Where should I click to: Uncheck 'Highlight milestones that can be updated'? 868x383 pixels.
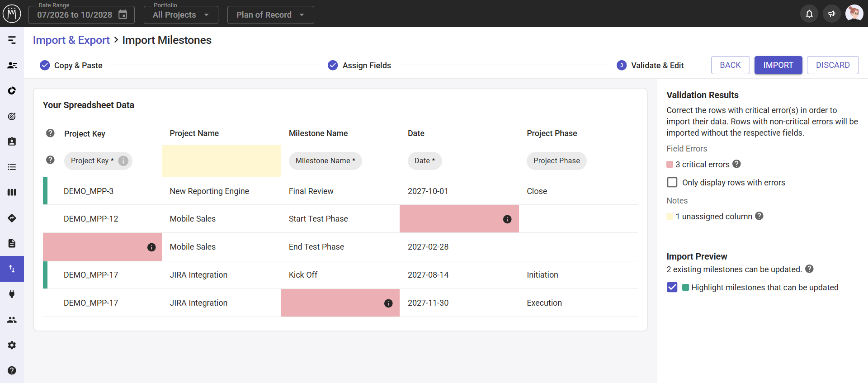(x=672, y=287)
